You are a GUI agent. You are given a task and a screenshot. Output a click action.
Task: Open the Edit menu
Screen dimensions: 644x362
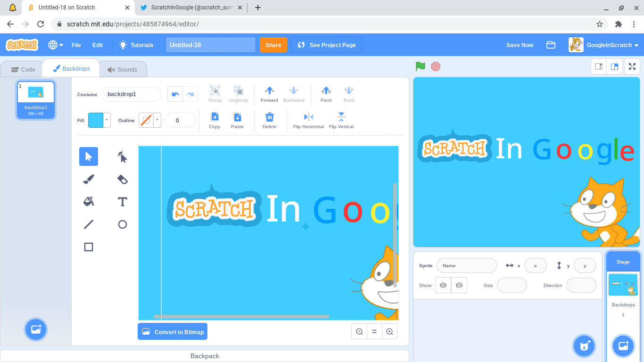click(98, 45)
